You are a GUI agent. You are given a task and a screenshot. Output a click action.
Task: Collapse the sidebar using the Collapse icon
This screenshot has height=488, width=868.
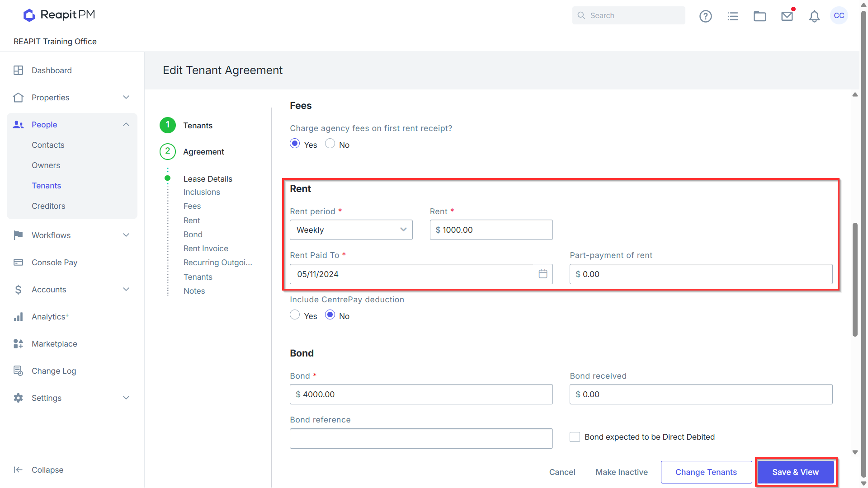(x=18, y=470)
